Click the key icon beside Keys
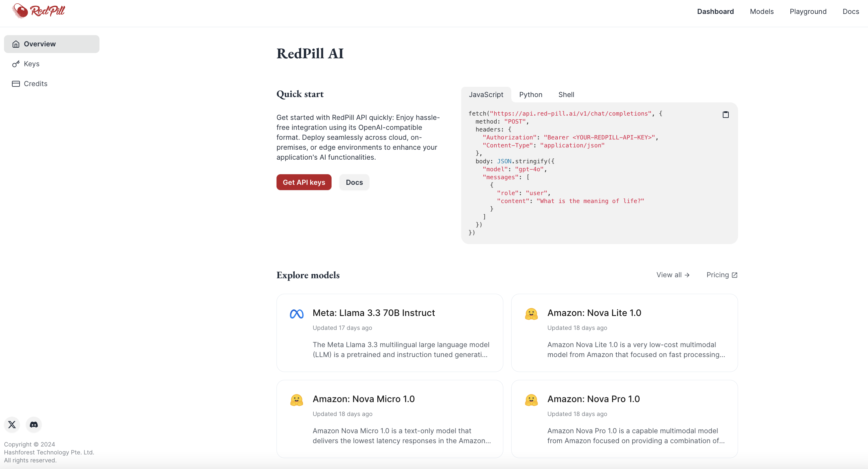Viewport: 868px width, 469px height. click(x=16, y=64)
